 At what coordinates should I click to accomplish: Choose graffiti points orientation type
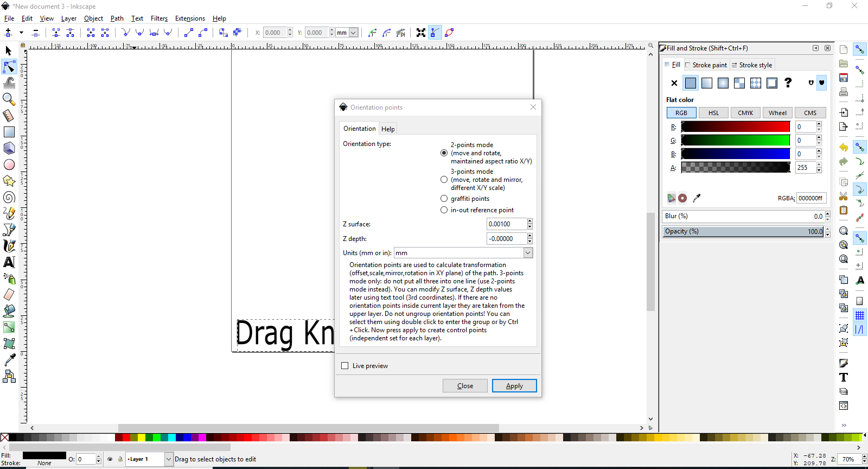pyautogui.click(x=444, y=199)
